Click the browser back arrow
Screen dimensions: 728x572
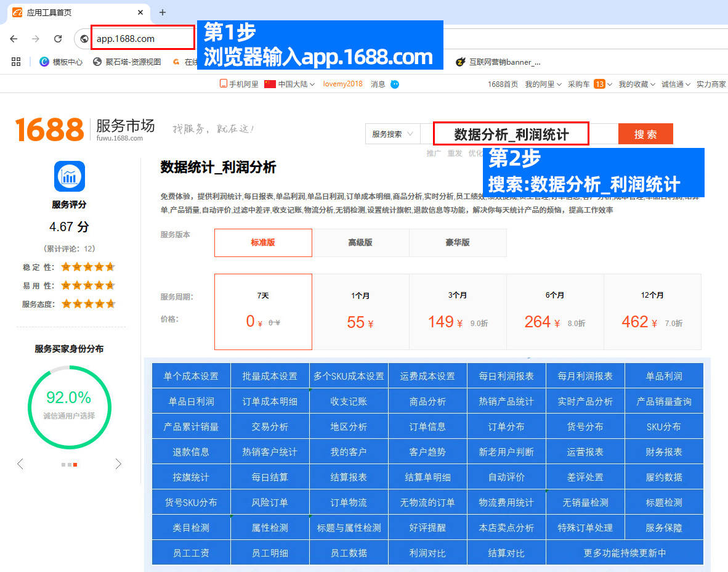pos(14,38)
